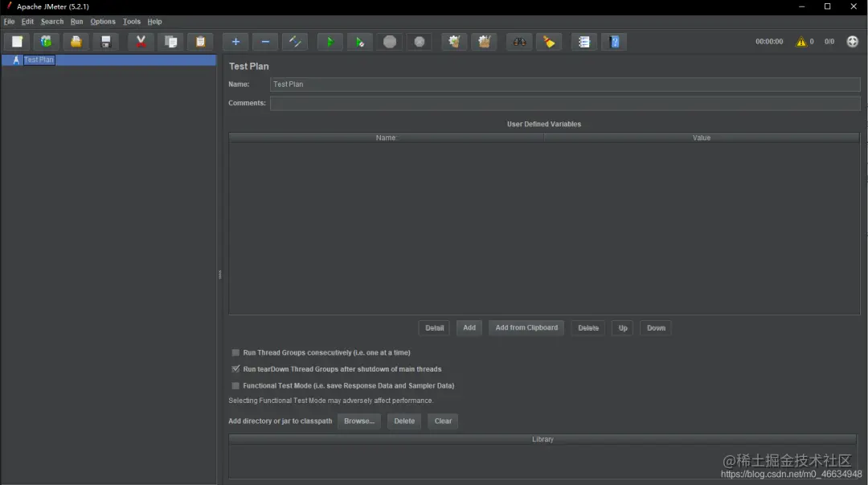Start the test with green arrow
Image resolution: width=868 pixels, height=485 pixels.
click(x=330, y=42)
